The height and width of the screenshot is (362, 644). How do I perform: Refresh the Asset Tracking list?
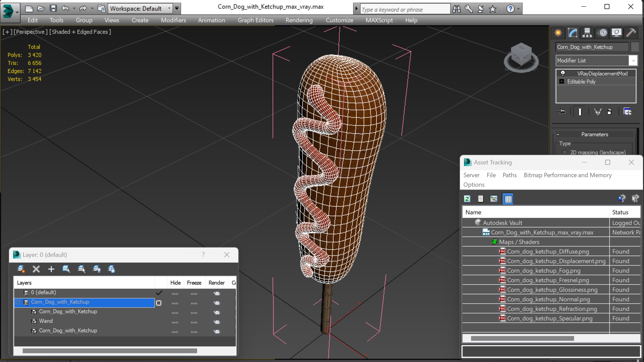point(467,199)
